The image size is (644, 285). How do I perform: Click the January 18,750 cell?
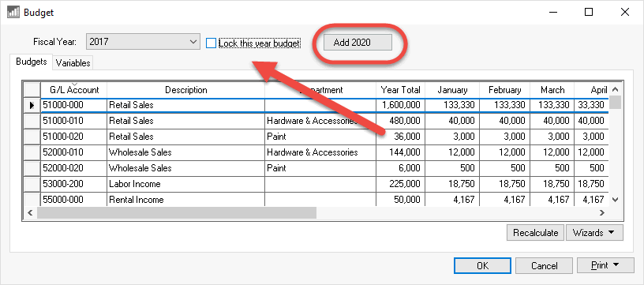click(451, 184)
